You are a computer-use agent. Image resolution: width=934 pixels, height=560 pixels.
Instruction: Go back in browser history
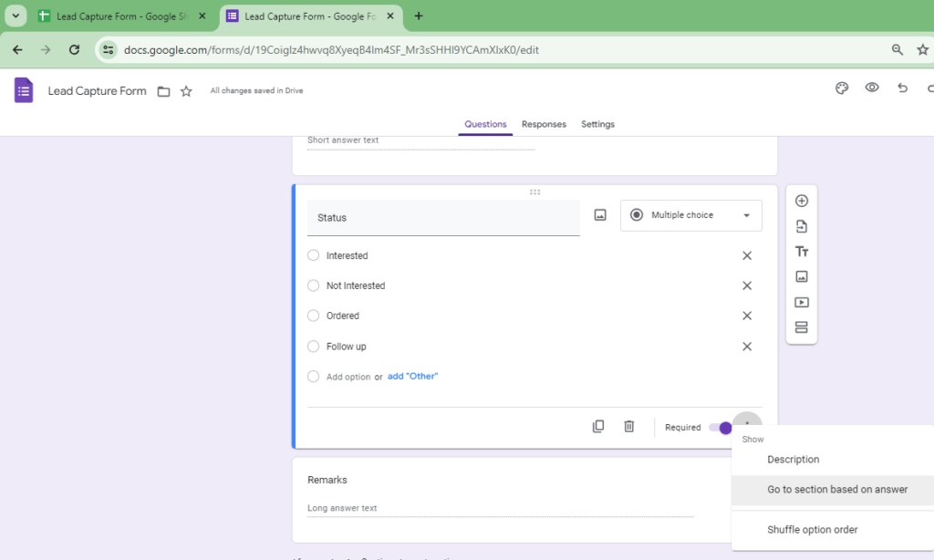pyautogui.click(x=17, y=50)
